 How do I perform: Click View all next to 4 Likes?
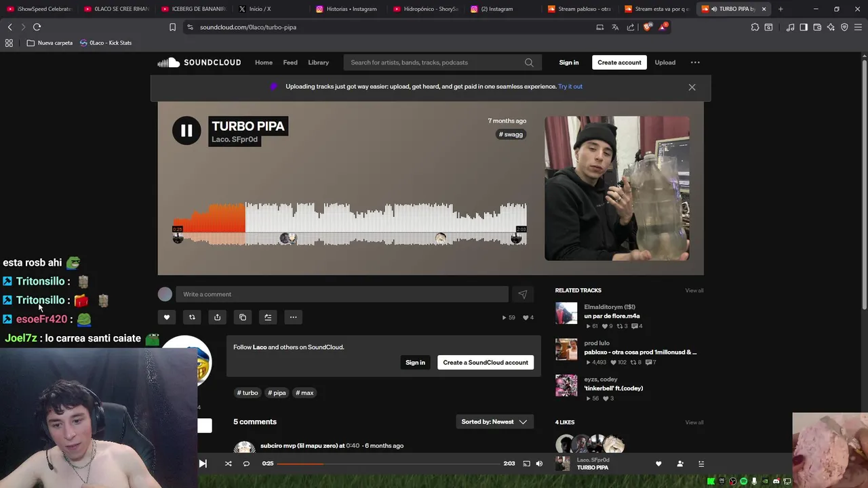click(x=694, y=422)
